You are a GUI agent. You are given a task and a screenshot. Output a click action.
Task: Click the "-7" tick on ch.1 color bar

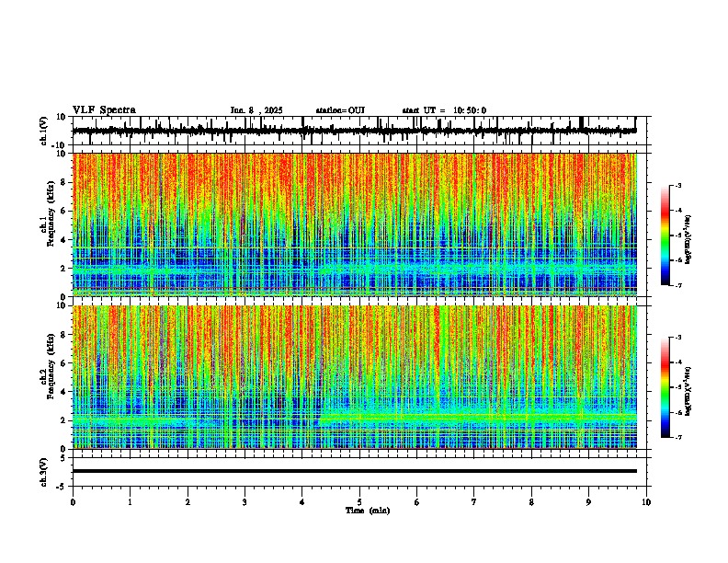coord(678,285)
